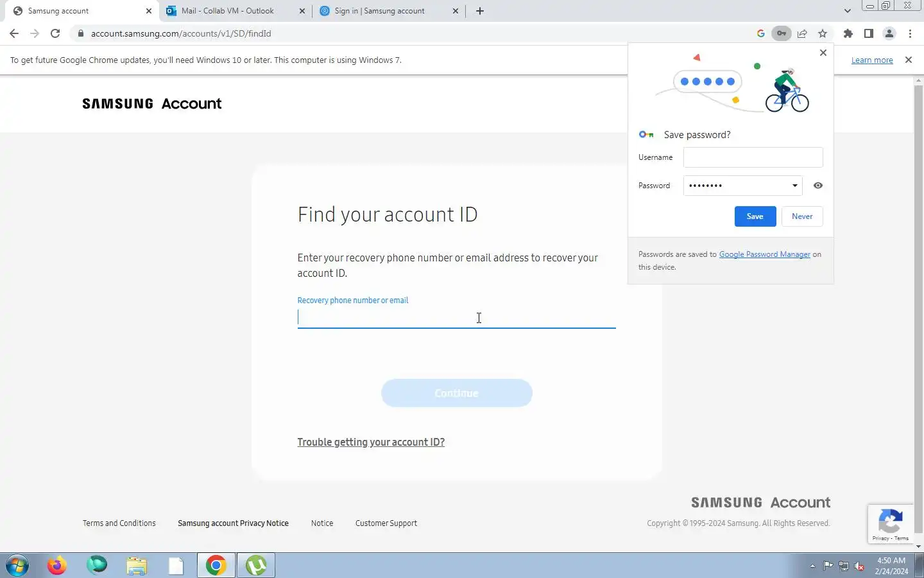This screenshot has height=578, width=924.
Task: Open the clock showing 4:50 AM
Action: click(891, 566)
